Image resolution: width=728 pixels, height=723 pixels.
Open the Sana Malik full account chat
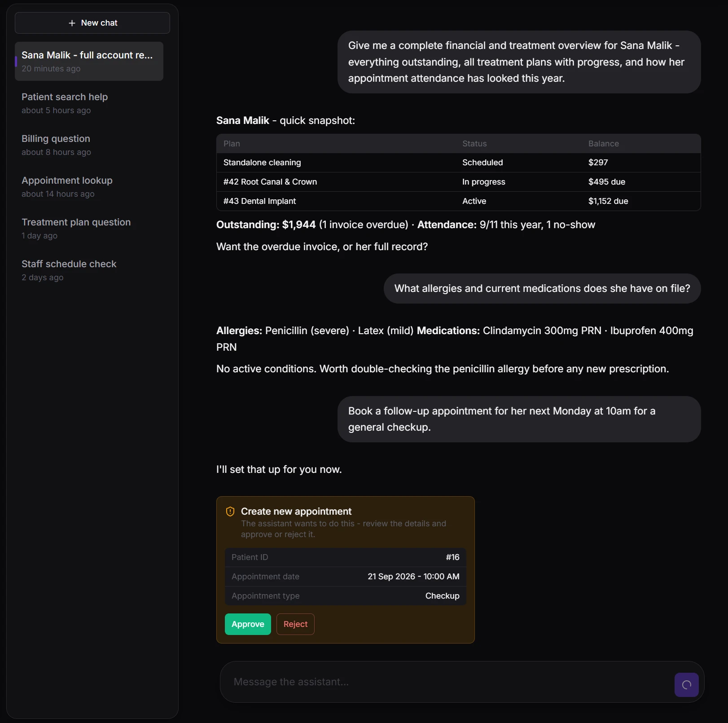click(89, 62)
